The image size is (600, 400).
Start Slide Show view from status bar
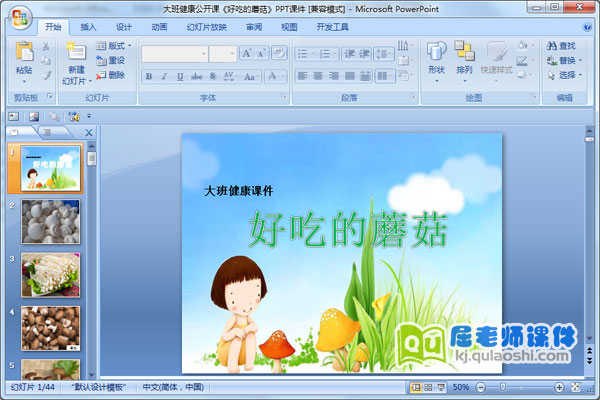coord(441,387)
